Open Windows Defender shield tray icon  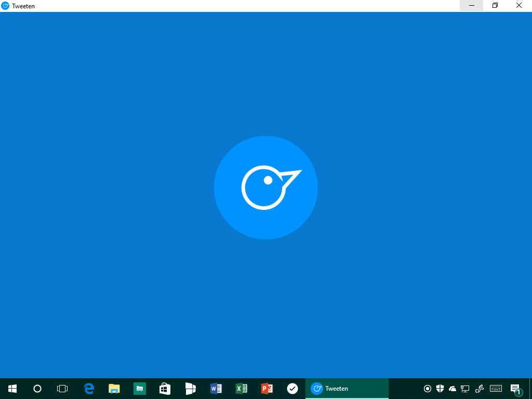[x=440, y=389]
